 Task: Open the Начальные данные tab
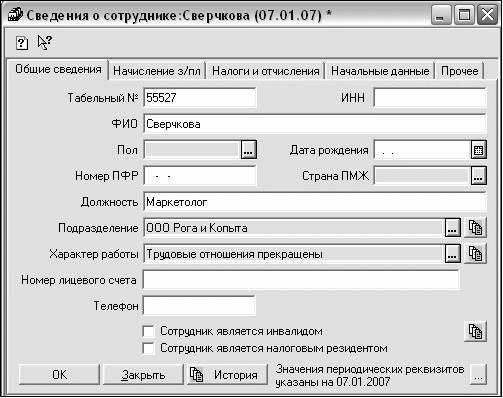click(x=380, y=71)
